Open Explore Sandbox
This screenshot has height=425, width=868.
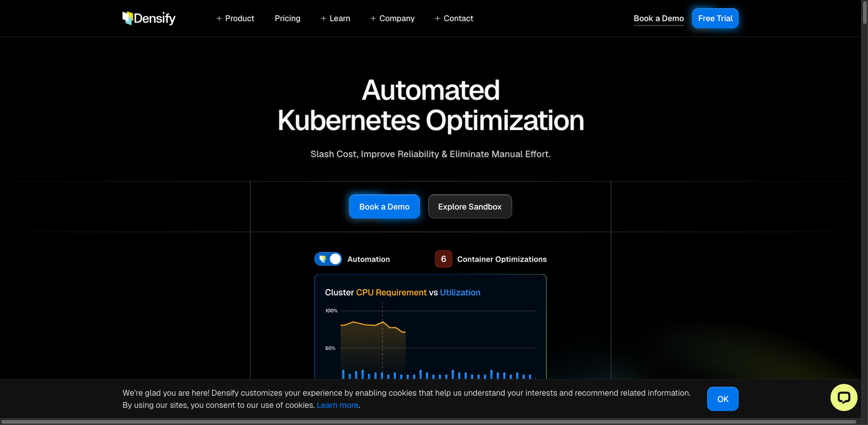tap(470, 207)
